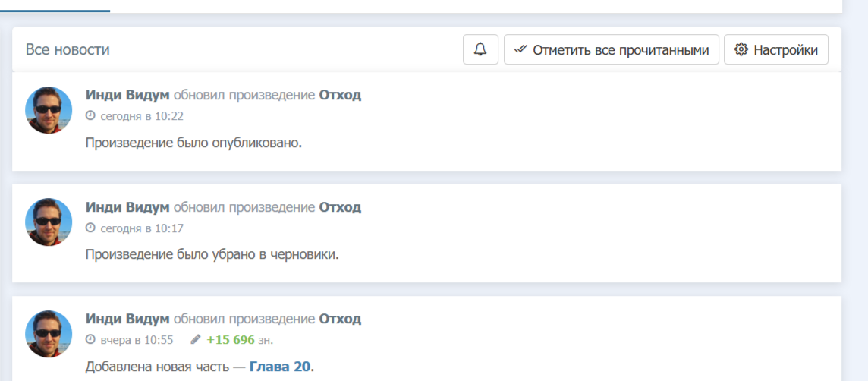Click the pencil icon before '+15 696'
Screen dimensions: 868x381
[x=196, y=339]
